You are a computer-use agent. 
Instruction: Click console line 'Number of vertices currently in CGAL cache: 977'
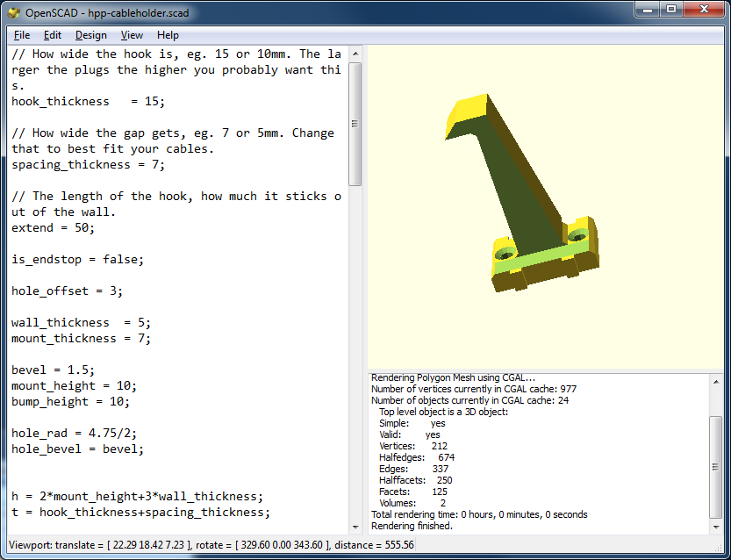(474, 389)
